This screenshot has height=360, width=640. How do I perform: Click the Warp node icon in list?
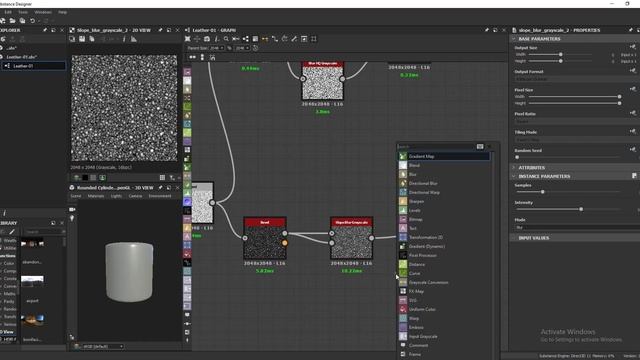[403, 318]
